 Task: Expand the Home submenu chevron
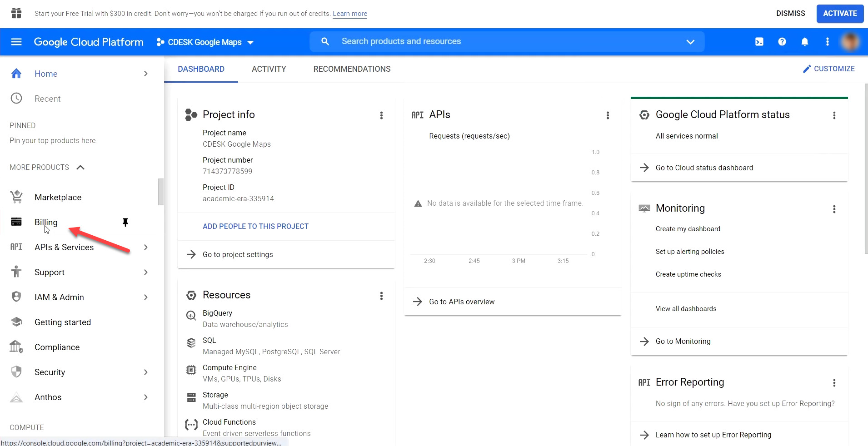pos(146,74)
